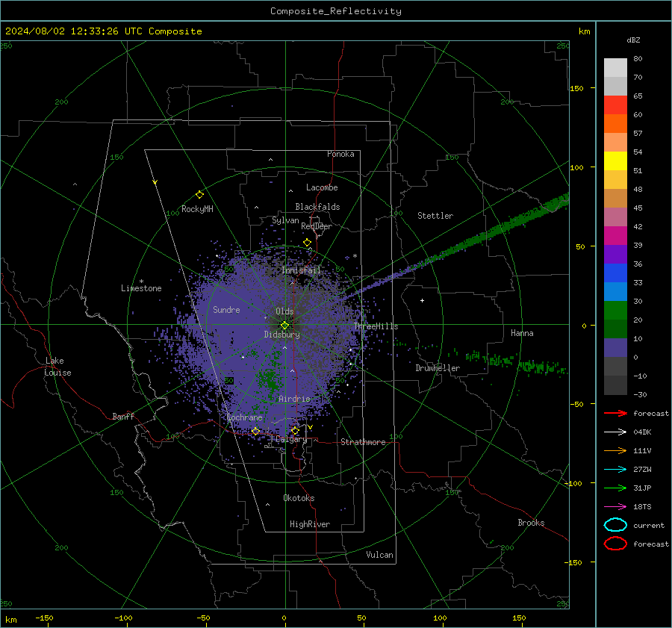The width and height of the screenshot is (672, 628).
Task: Click the green echo patch north of Airdrie
Action: click(x=269, y=379)
